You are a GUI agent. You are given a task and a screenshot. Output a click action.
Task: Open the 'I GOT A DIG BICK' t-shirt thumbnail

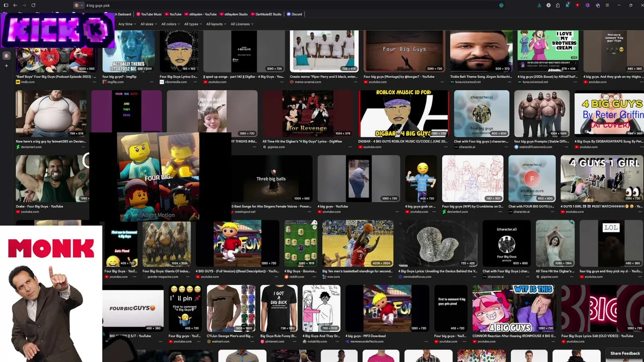[x=279, y=308]
